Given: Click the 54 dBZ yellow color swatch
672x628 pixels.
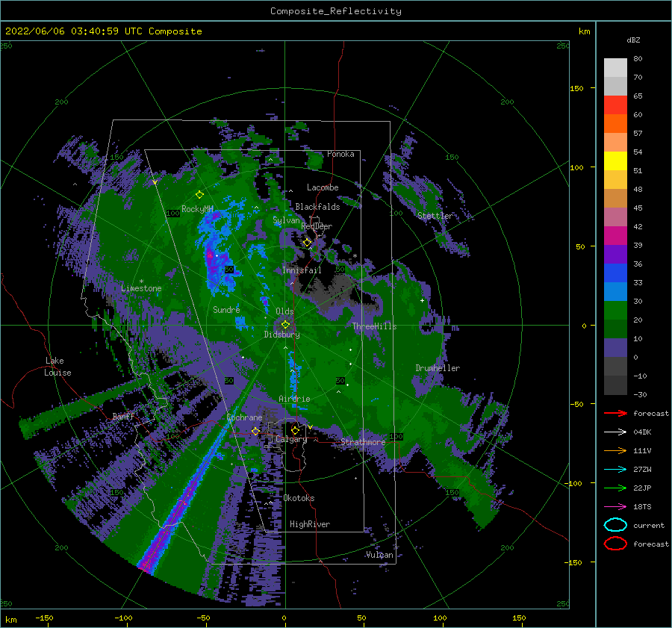Looking at the screenshot, I should click(615, 161).
